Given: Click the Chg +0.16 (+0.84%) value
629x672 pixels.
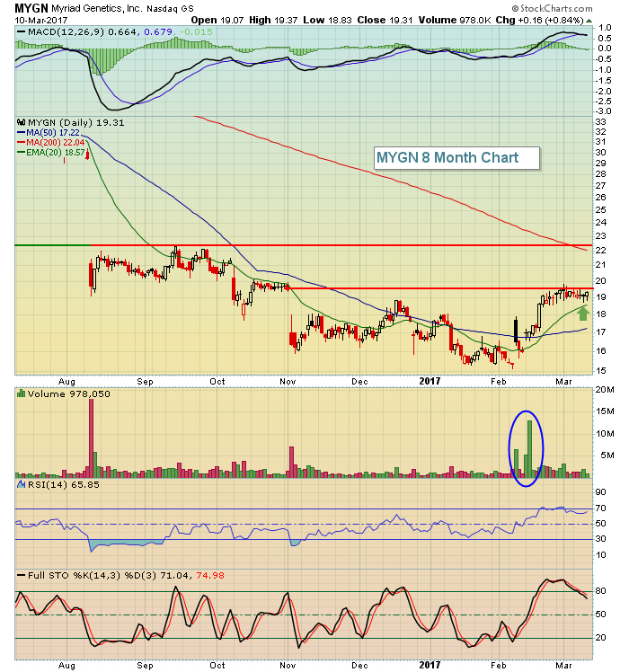Looking at the screenshot, I should 540,20.
